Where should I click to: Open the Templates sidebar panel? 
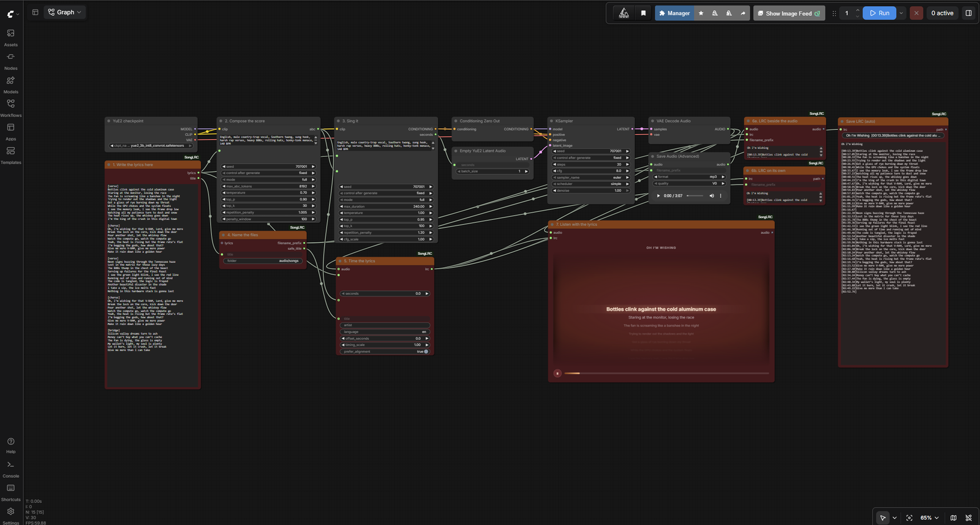(x=11, y=154)
